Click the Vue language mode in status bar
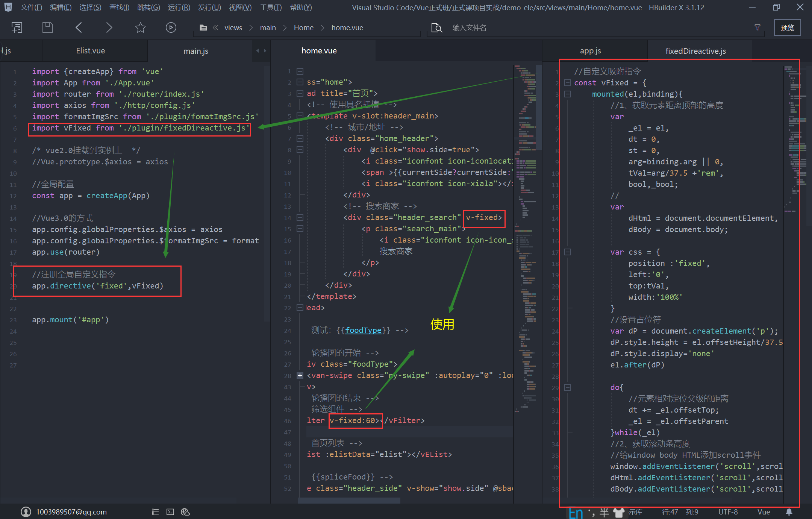 [764, 512]
